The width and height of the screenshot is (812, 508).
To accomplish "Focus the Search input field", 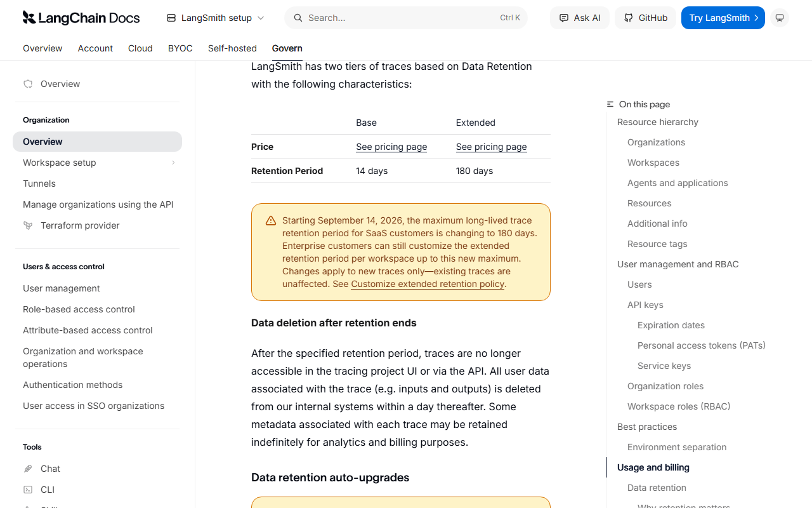I will [x=406, y=18].
